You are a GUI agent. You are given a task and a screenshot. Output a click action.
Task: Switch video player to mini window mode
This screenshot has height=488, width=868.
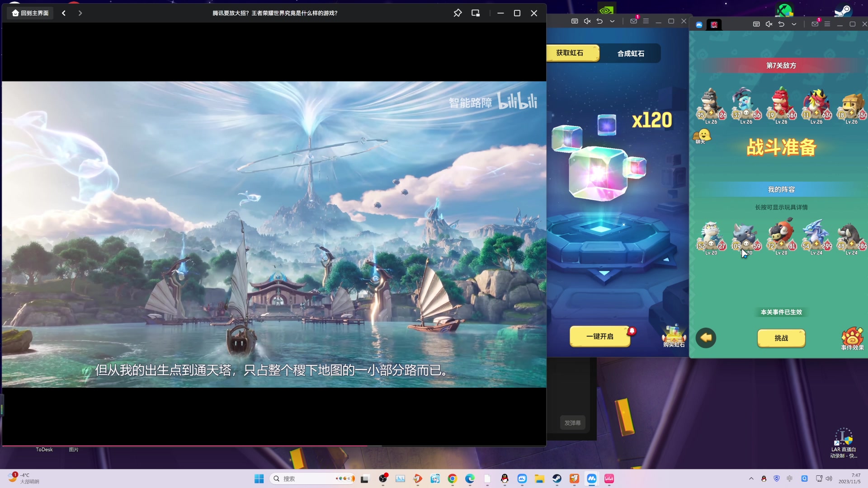[476, 13]
